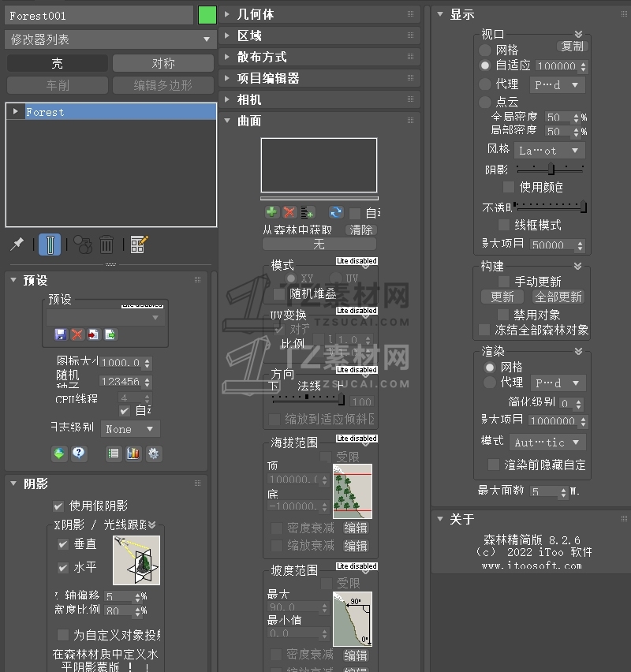Click the 壳 modifier button
The height and width of the screenshot is (672, 631).
[58, 63]
